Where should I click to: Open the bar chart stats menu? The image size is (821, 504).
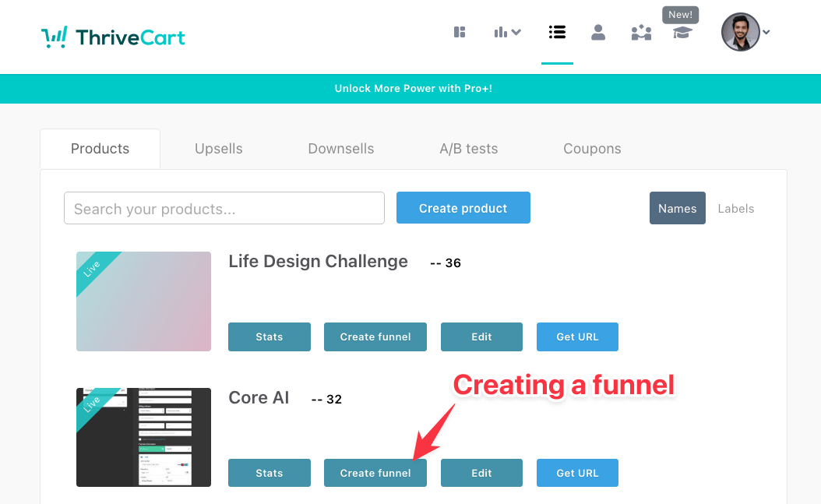pos(507,33)
